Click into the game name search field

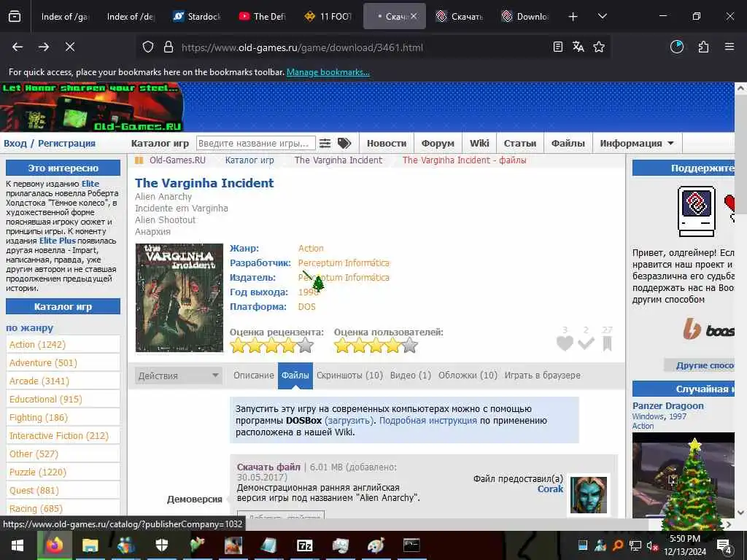click(256, 143)
